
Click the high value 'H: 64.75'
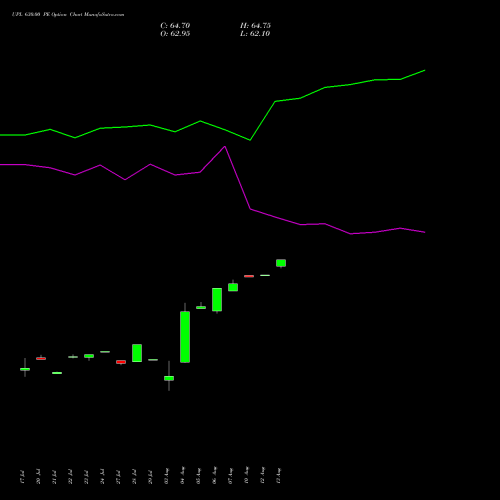[x=255, y=26]
